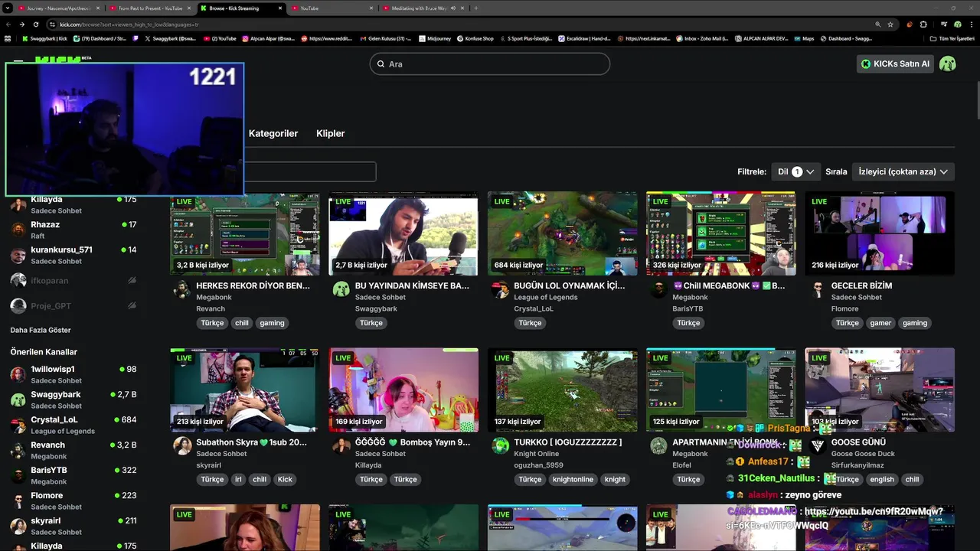The width and height of the screenshot is (980, 551).
Task: Click the browser back arrow
Action: point(8,24)
